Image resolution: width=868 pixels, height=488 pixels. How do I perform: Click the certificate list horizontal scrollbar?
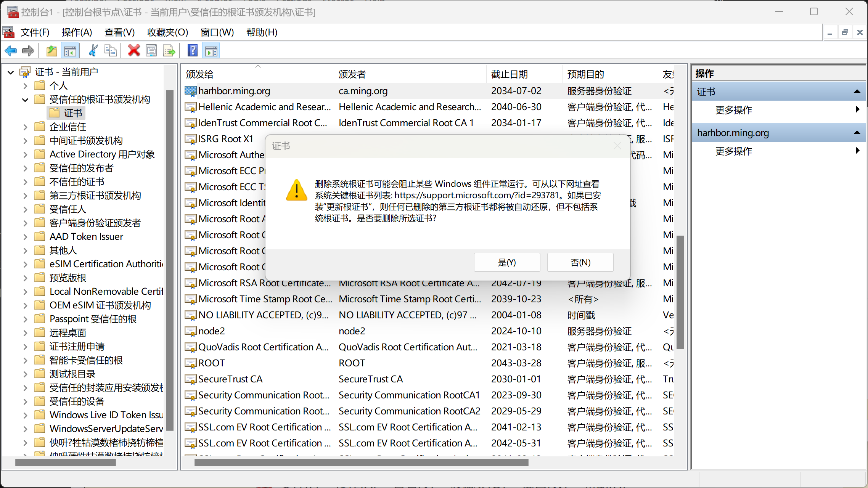[x=361, y=463]
